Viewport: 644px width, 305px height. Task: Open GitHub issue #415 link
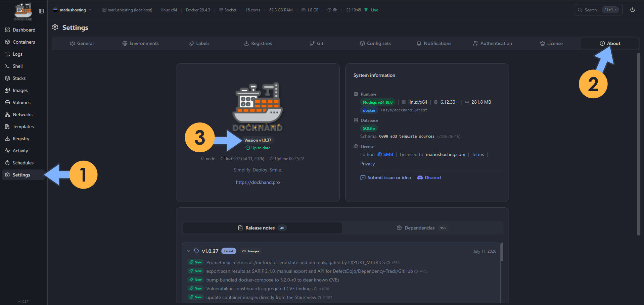click(x=421, y=271)
